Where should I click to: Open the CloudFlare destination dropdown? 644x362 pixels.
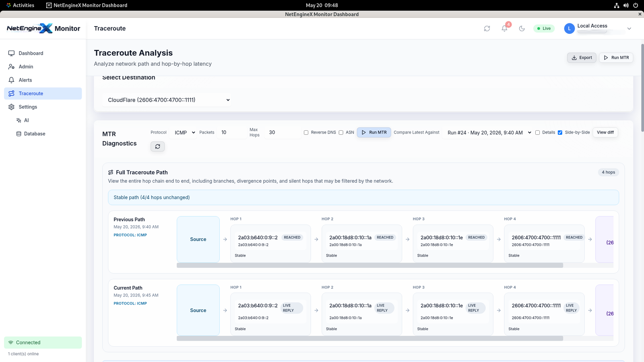tap(167, 100)
